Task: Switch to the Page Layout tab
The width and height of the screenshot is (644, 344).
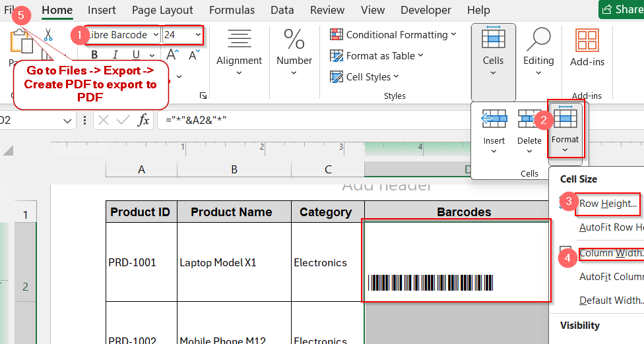Action: 162,10
